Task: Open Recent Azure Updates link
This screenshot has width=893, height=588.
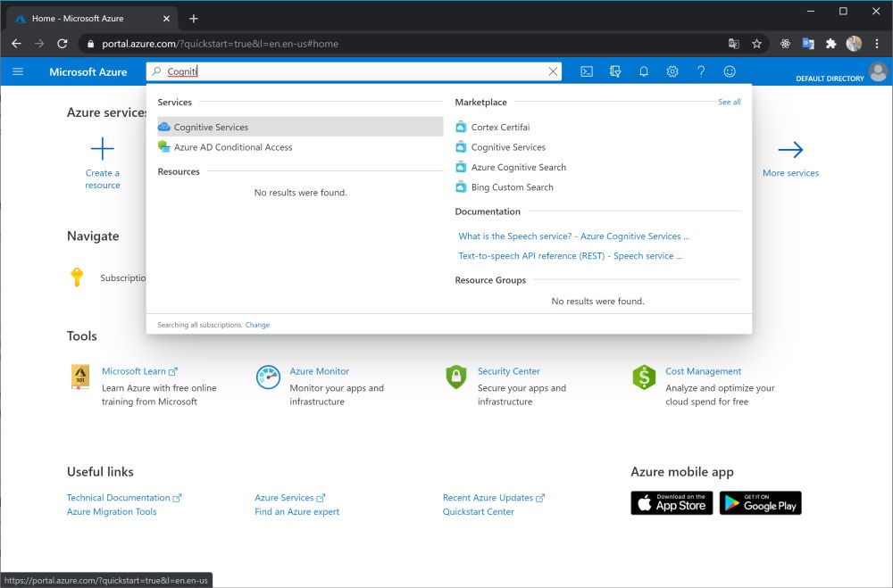Action: coord(494,498)
